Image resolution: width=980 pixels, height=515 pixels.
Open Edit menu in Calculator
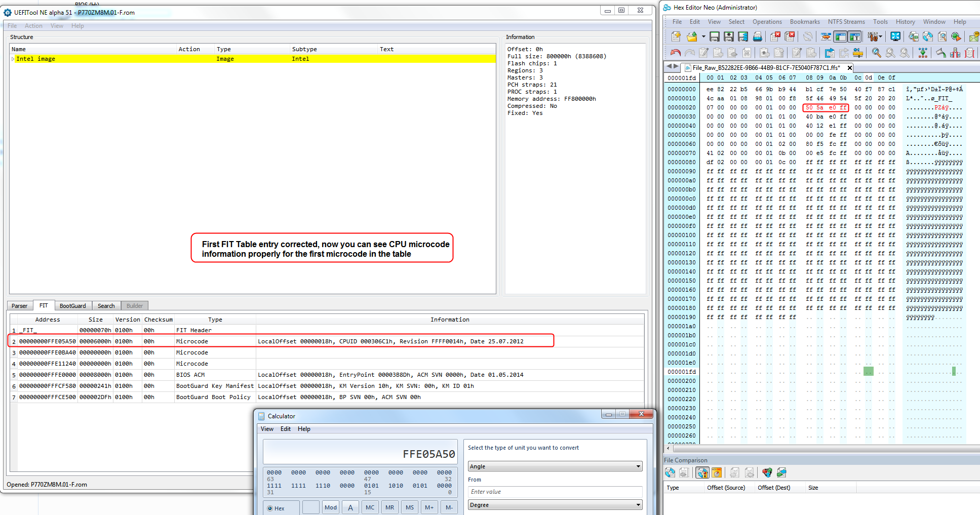[x=286, y=429]
